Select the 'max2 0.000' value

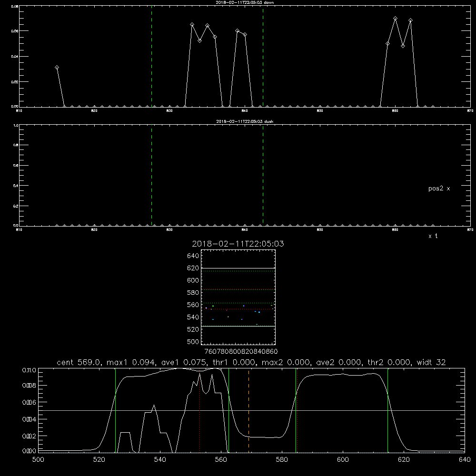pyautogui.click(x=286, y=362)
